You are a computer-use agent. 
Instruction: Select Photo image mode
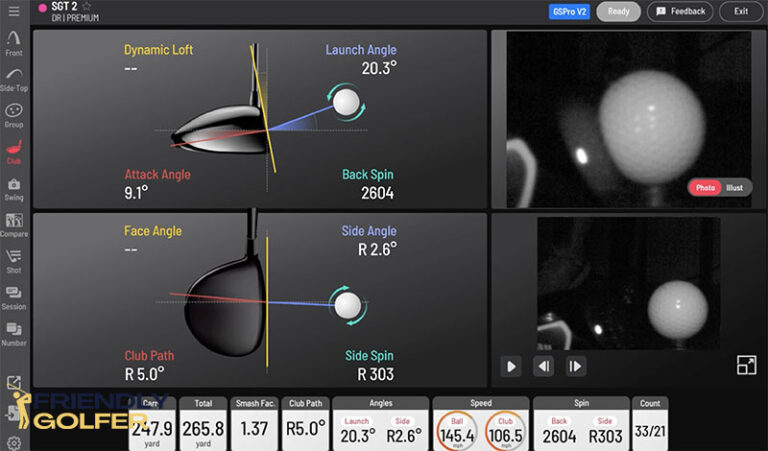pos(705,188)
